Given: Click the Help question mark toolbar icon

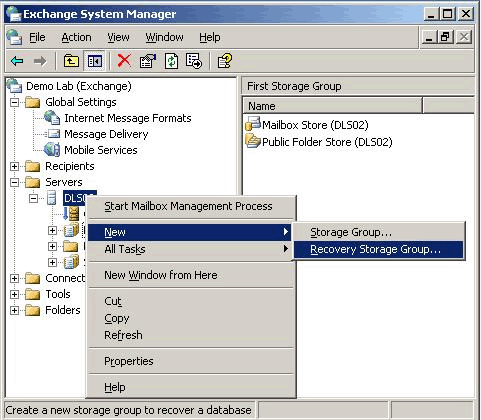Looking at the screenshot, I should point(224,61).
